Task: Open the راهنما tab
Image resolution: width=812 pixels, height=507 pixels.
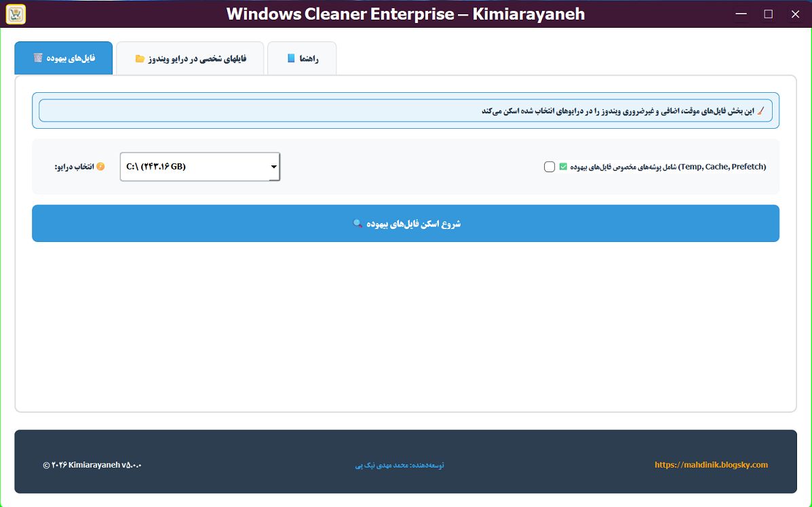Action: click(302, 58)
